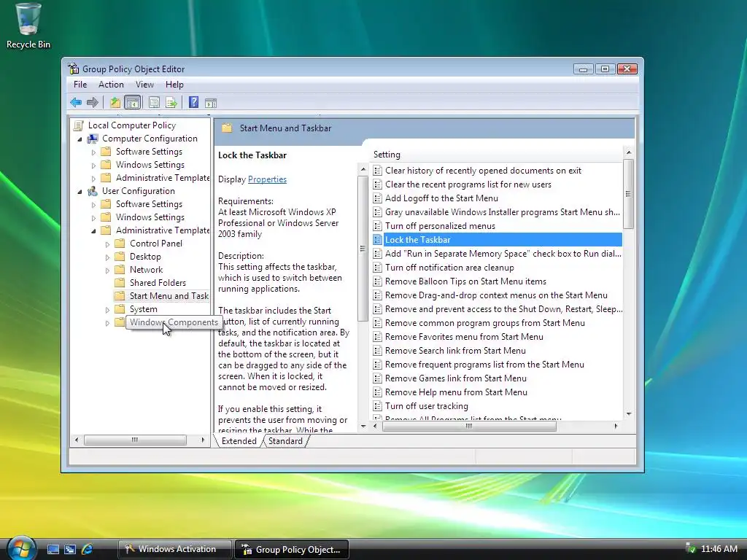This screenshot has width=747, height=560.
Task: Select 'Remove Help menu from Start Menu'
Action: (456, 392)
